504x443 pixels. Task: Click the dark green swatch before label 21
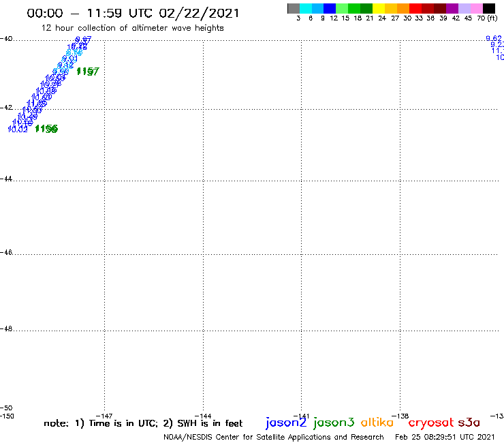[366, 8]
